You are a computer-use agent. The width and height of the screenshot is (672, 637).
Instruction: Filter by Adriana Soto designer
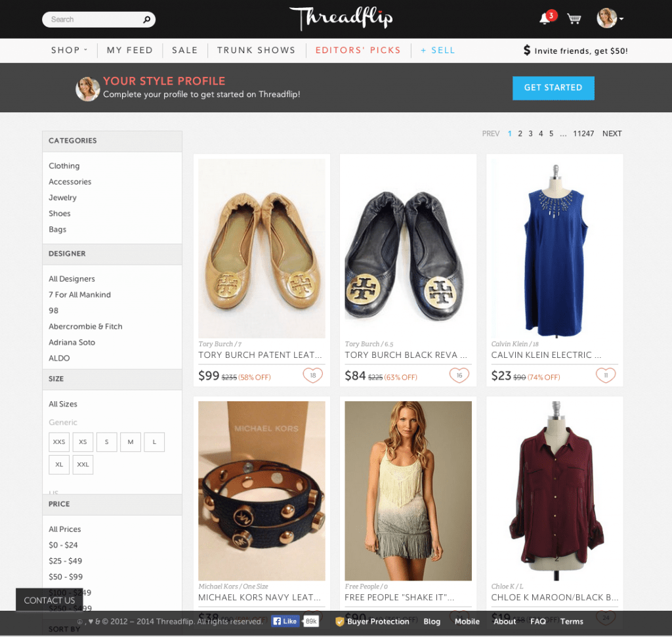pyautogui.click(x=72, y=342)
